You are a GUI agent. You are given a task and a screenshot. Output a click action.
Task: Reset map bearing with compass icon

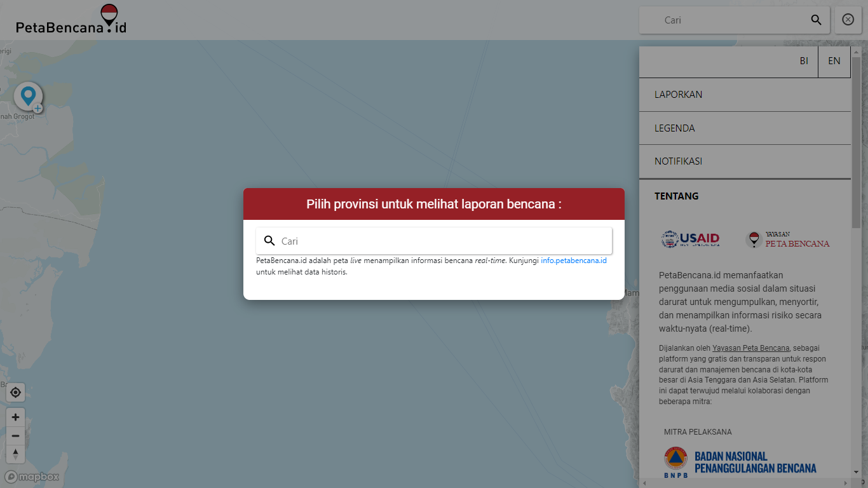(15, 454)
